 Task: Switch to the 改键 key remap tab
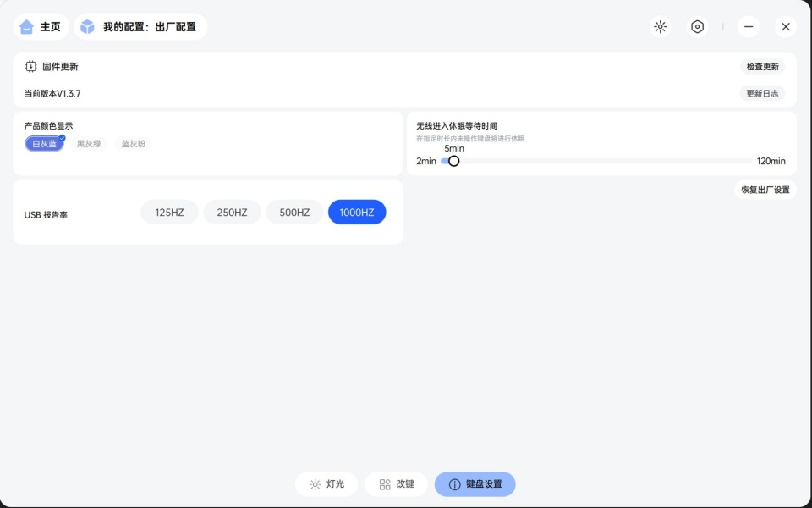[x=396, y=484]
